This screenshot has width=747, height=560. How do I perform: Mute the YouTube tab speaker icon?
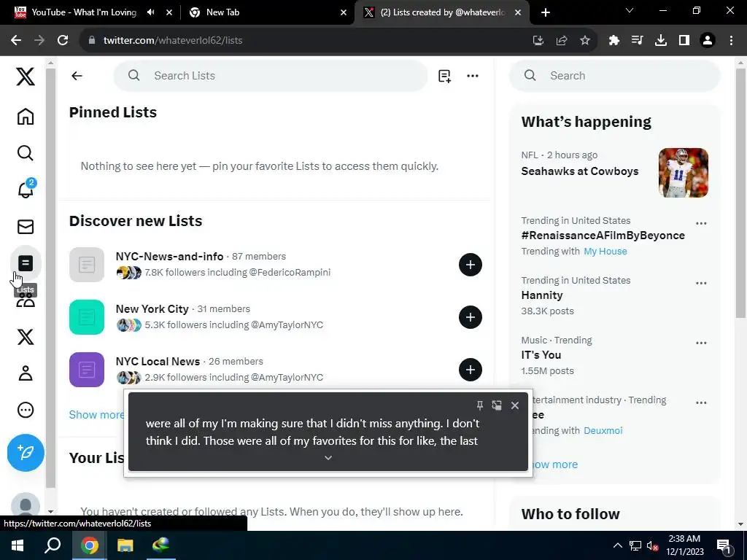pyautogui.click(x=151, y=12)
